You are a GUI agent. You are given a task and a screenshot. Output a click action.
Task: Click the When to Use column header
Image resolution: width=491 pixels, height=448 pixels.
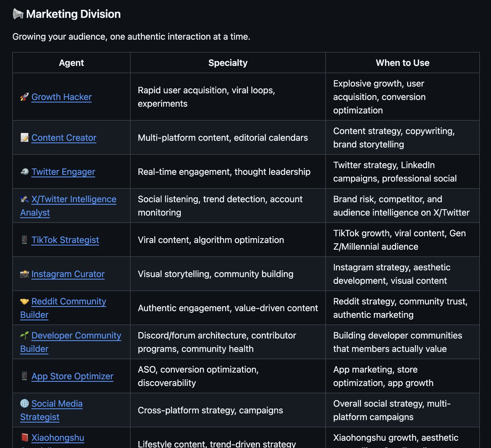click(403, 63)
